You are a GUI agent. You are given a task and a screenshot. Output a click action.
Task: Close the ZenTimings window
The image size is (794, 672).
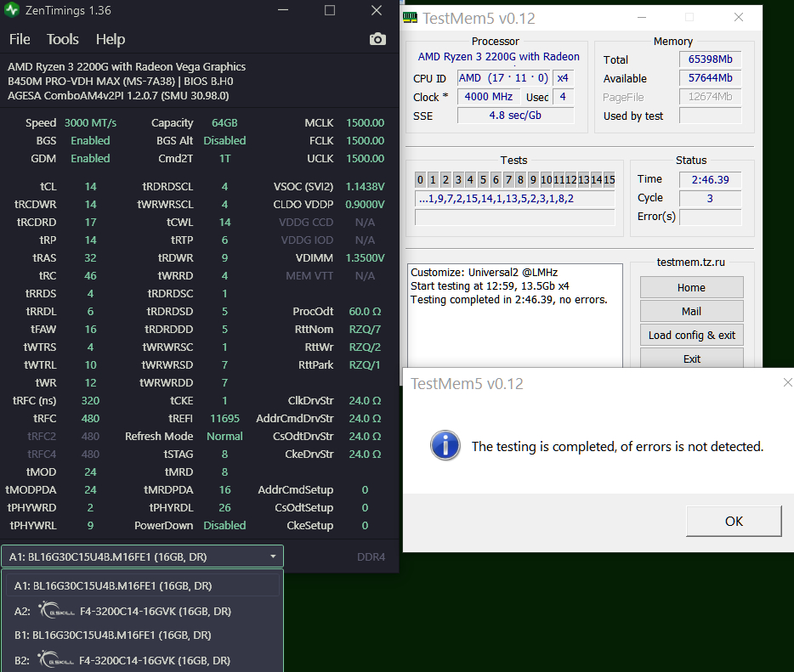pyautogui.click(x=377, y=10)
